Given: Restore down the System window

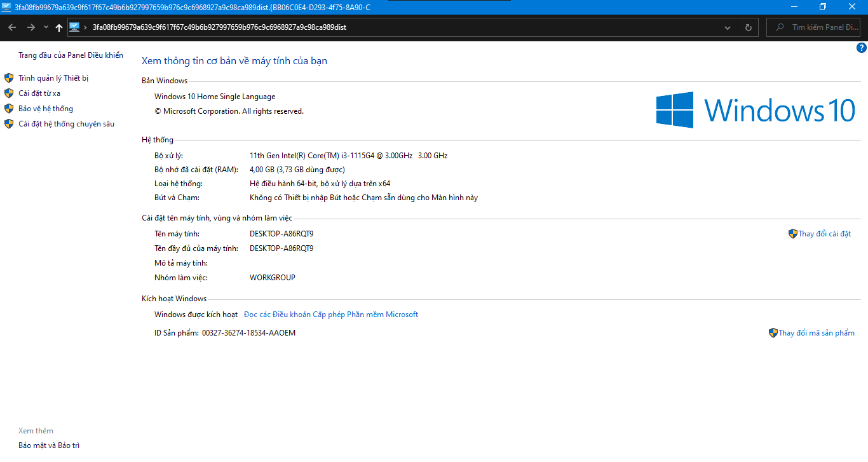Looking at the screenshot, I should click(823, 7).
